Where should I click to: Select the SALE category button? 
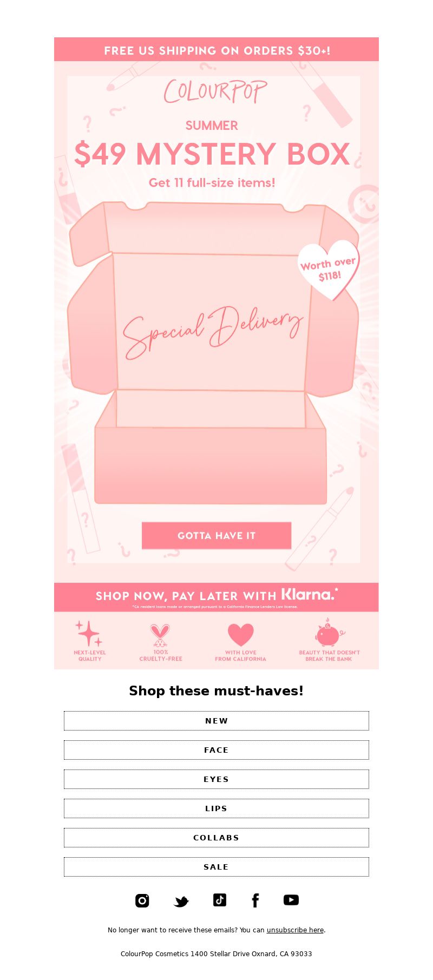[216, 867]
